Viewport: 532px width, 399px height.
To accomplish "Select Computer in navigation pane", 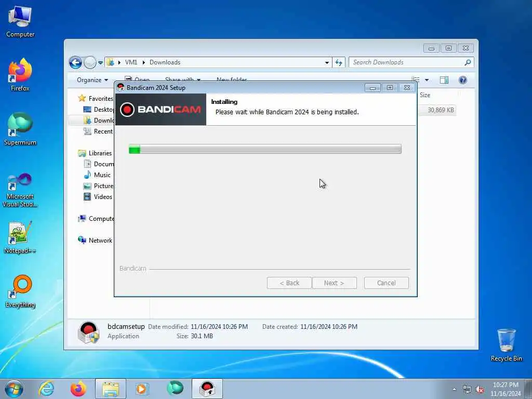I will [96, 219].
